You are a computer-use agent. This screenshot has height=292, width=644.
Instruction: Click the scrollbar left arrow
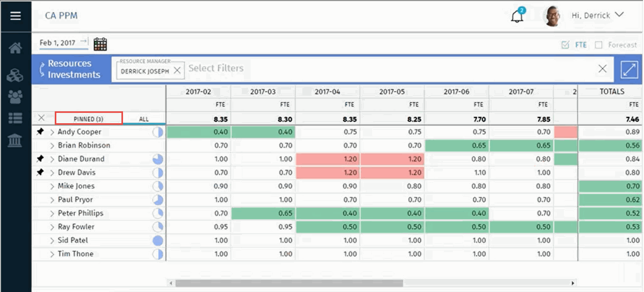(x=170, y=283)
